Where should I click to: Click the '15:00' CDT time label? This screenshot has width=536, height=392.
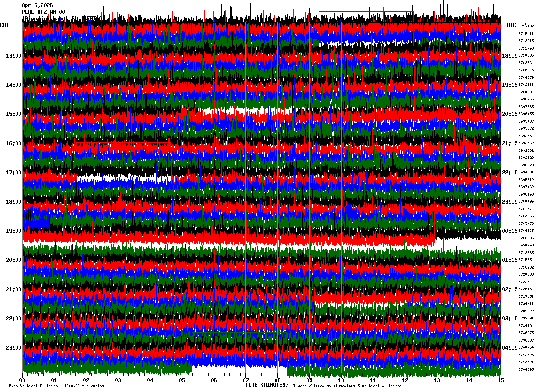click(13, 114)
